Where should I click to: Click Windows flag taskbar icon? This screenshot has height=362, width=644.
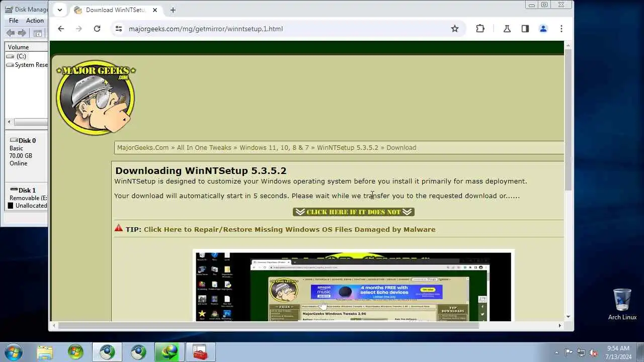[75, 352]
